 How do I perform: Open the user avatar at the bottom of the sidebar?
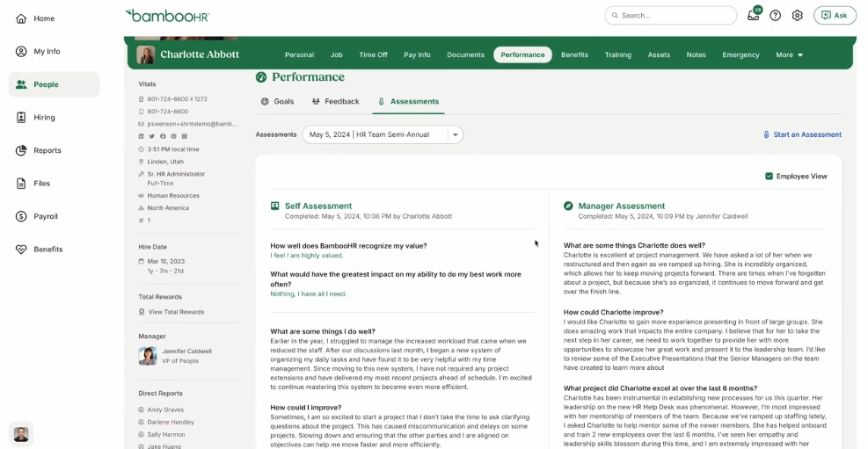(x=21, y=434)
